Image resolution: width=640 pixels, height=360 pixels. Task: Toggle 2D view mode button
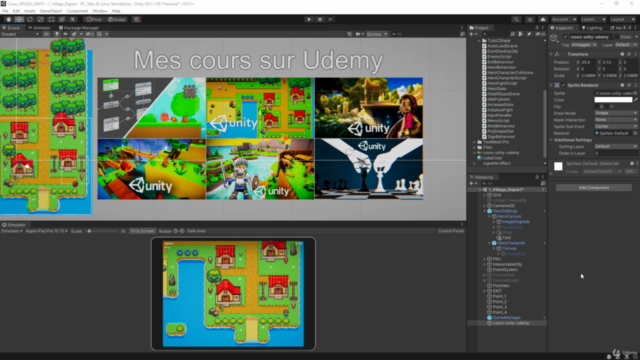pos(46,34)
